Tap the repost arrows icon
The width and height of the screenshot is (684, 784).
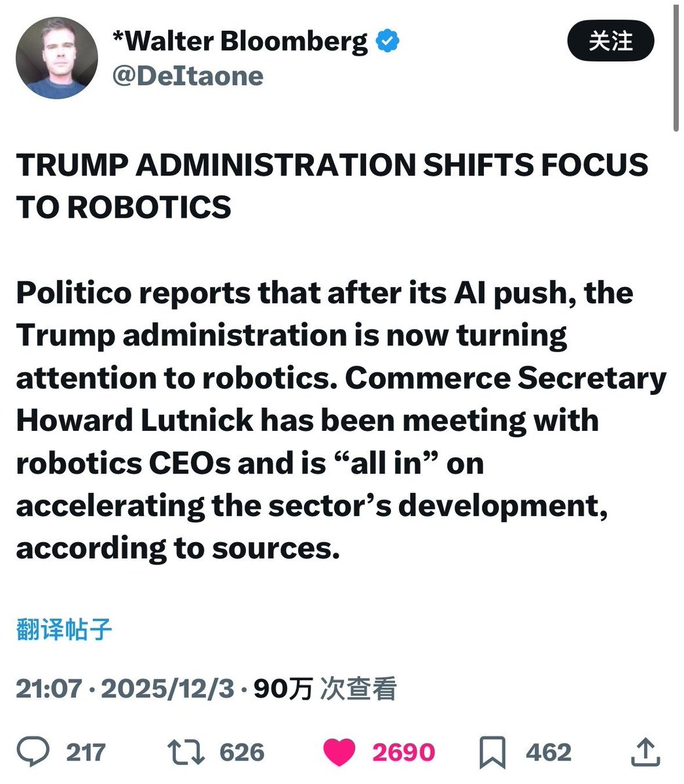(186, 751)
